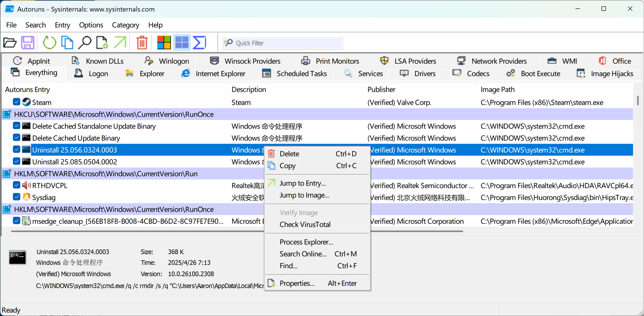Viewport: 644px width, 316px height.
Task: Open the Search menu
Action: click(36, 25)
